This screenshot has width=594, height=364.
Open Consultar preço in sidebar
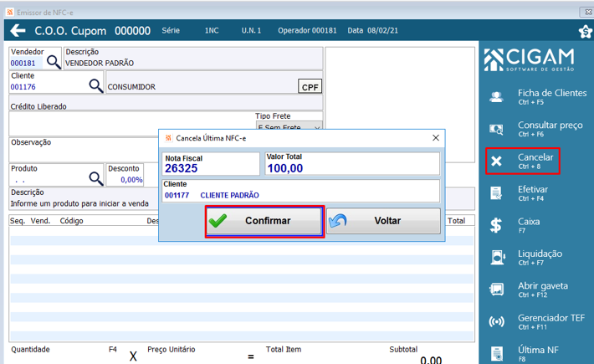coord(550,129)
